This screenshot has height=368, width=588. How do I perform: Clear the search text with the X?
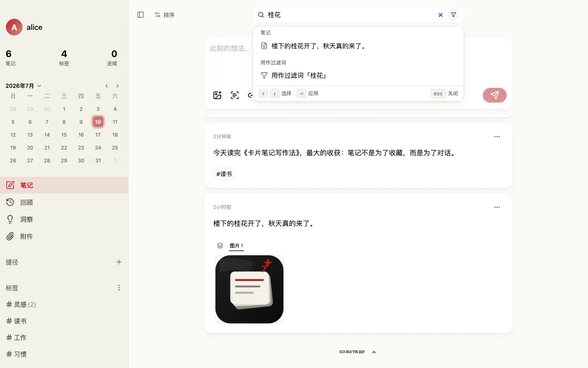(441, 15)
